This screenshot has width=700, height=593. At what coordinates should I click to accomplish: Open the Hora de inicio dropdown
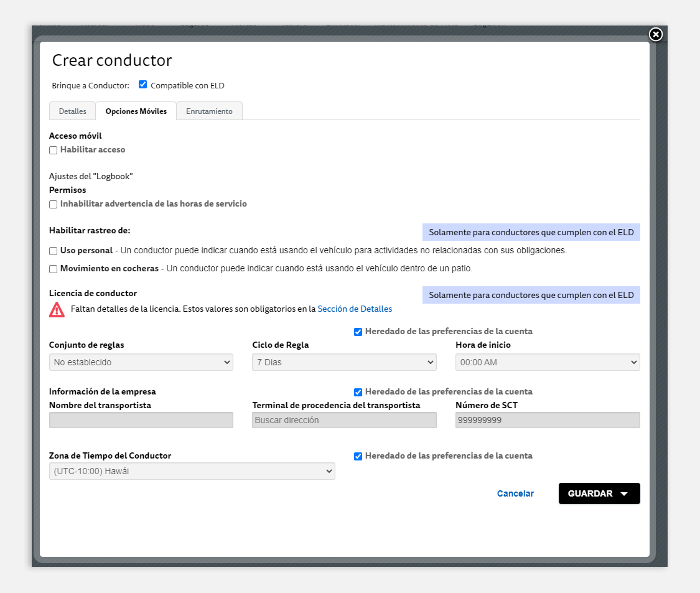point(548,362)
